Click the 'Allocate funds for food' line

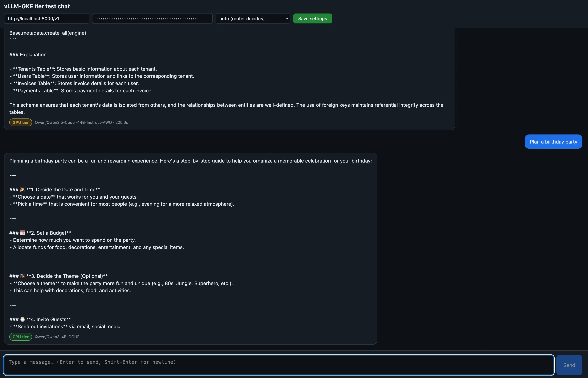(x=97, y=247)
